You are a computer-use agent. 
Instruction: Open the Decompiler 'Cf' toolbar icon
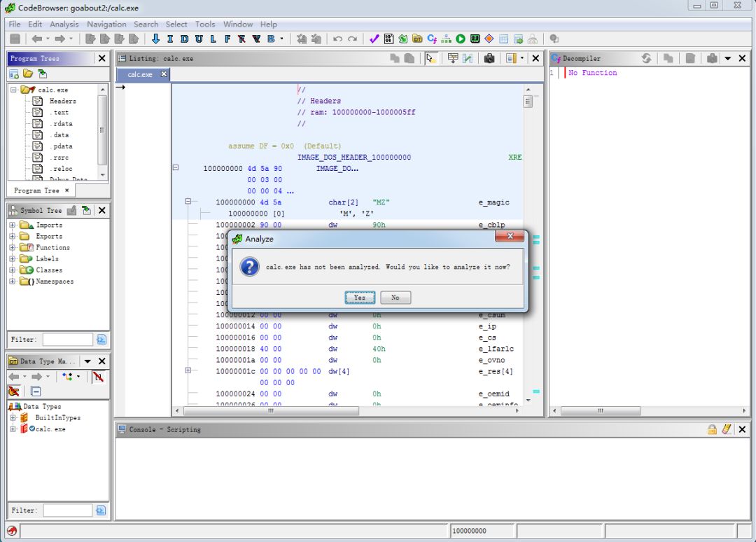432,39
